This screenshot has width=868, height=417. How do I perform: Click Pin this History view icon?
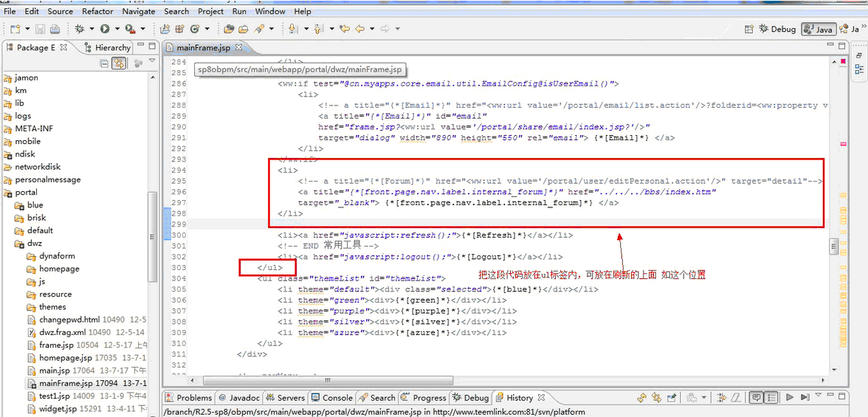[x=672, y=397]
